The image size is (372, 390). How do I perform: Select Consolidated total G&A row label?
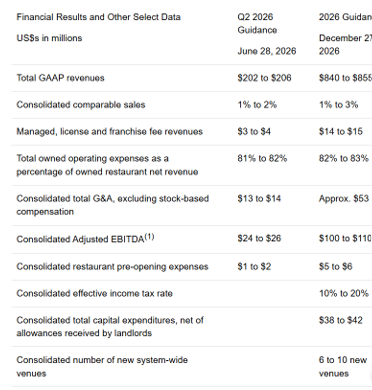[x=113, y=205]
